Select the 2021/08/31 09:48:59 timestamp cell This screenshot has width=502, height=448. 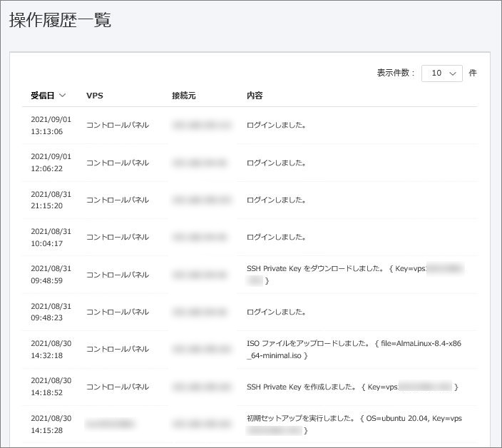pos(51,275)
